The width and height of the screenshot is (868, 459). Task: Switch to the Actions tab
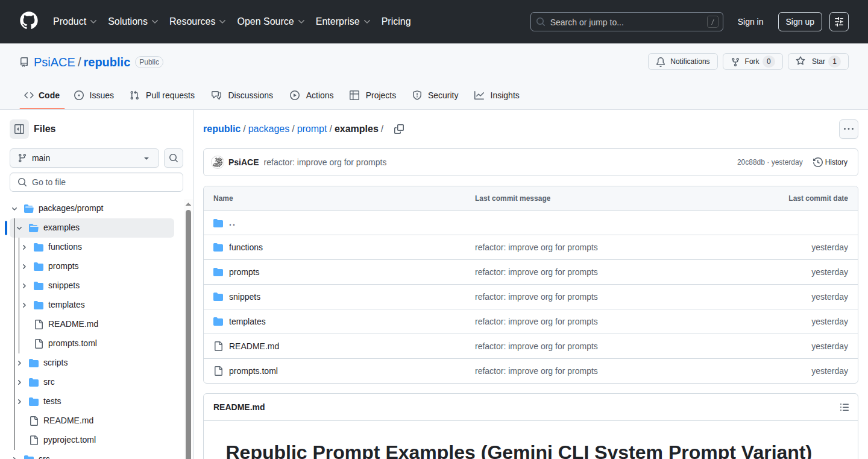(312, 95)
